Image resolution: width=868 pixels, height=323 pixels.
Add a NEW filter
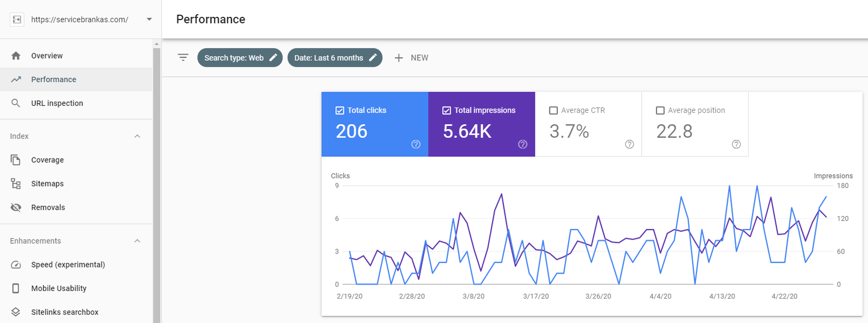(x=411, y=58)
